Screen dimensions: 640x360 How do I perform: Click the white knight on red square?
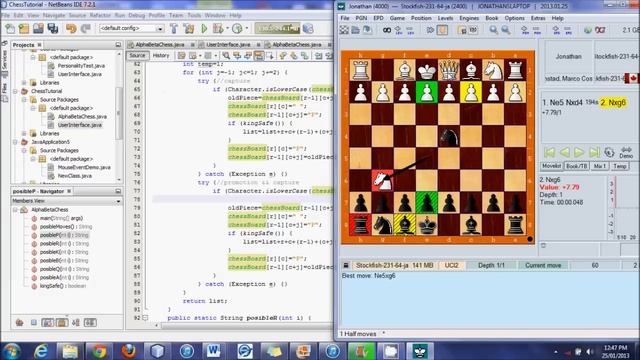click(382, 180)
